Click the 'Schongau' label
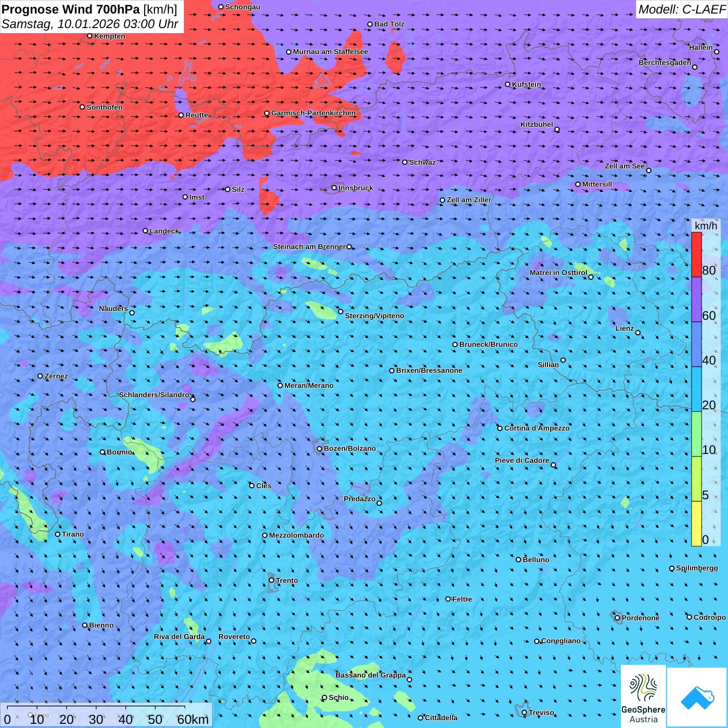This screenshot has height=728, width=728. [243, 7]
